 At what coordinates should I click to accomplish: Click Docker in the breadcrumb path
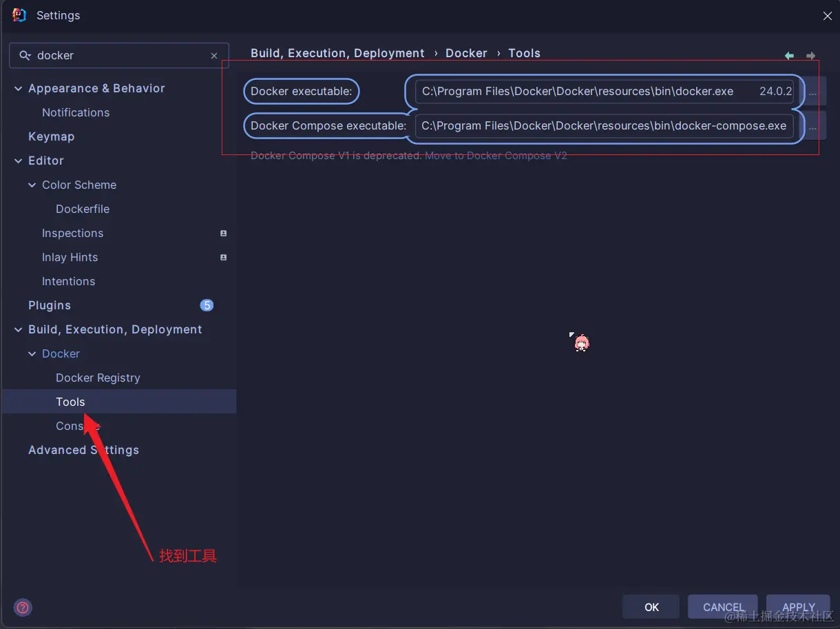pos(466,53)
